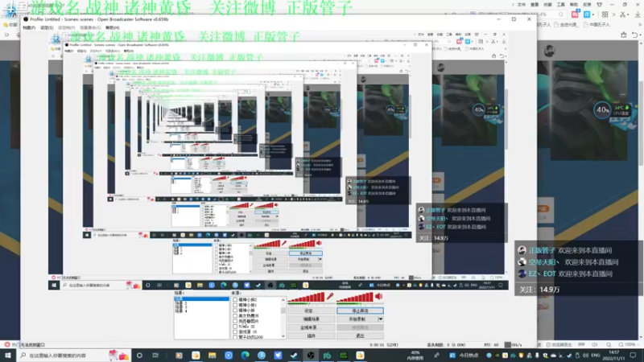This screenshot has height=362, width=644.
Task: Click the undo arrow icon in the browser page
Action: click(x=635, y=35)
